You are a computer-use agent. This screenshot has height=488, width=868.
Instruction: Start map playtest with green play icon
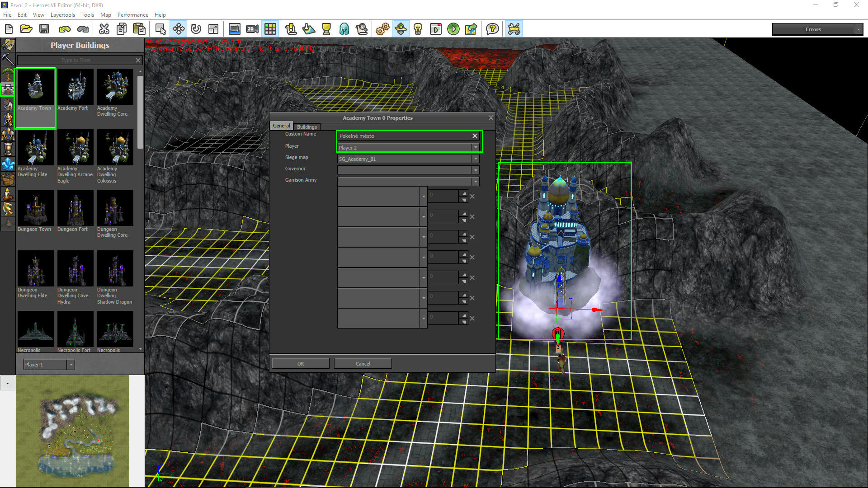coord(453,29)
